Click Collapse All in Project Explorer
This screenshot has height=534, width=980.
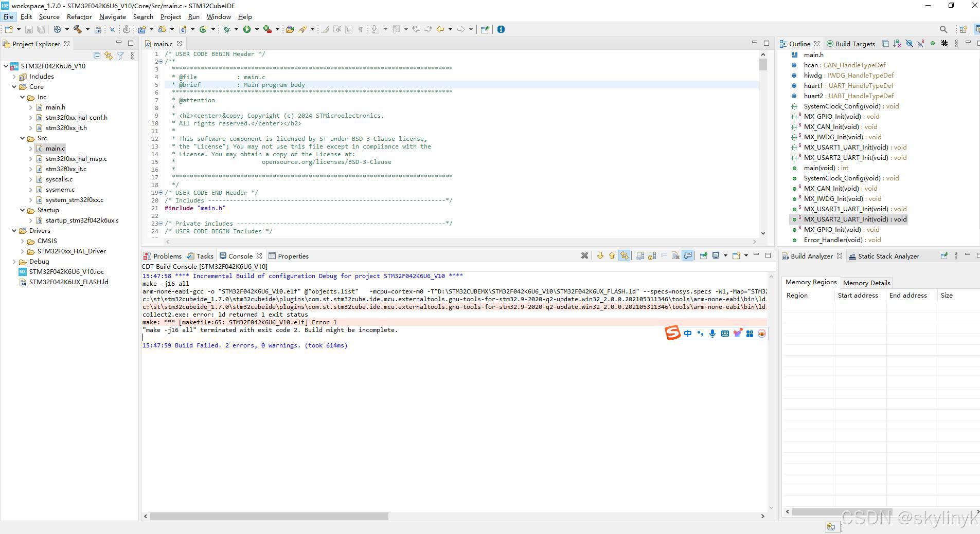pos(97,56)
